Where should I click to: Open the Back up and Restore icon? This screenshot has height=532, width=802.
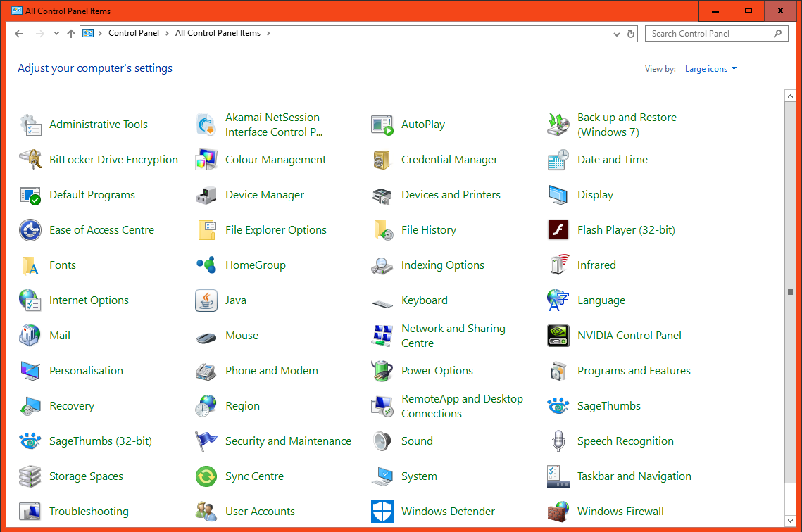558,125
